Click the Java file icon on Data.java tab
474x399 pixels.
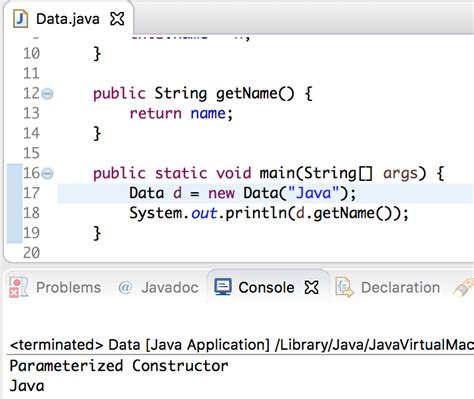pos(20,19)
